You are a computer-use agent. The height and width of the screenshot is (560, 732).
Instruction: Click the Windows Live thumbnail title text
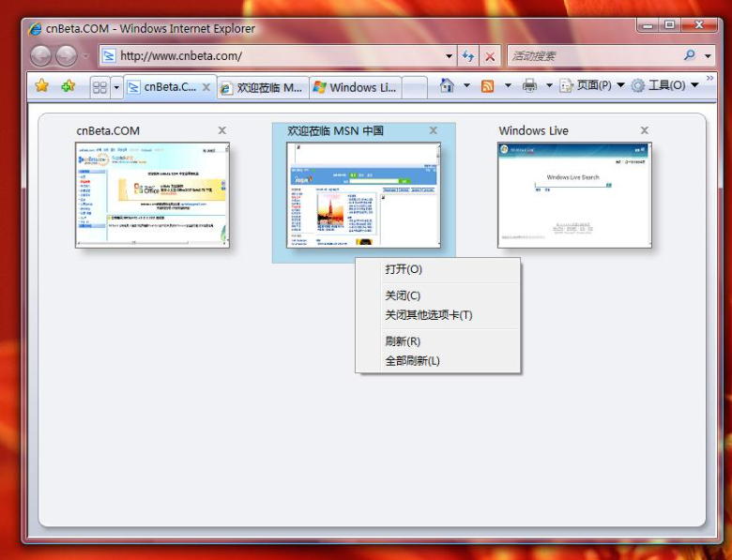coord(533,130)
